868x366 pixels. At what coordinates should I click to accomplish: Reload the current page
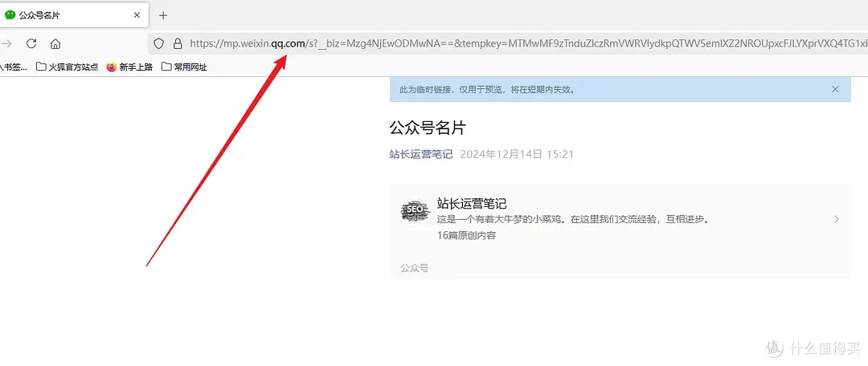(31, 43)
